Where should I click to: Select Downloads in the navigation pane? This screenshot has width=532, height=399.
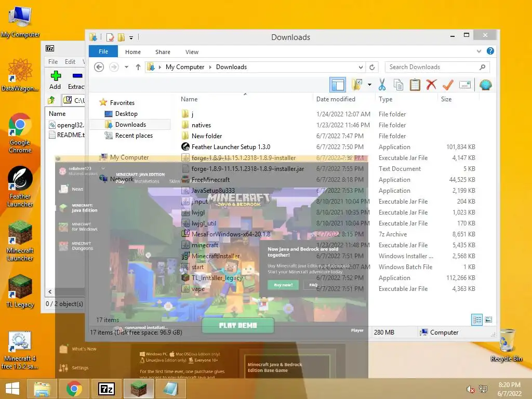click(130, 125)
